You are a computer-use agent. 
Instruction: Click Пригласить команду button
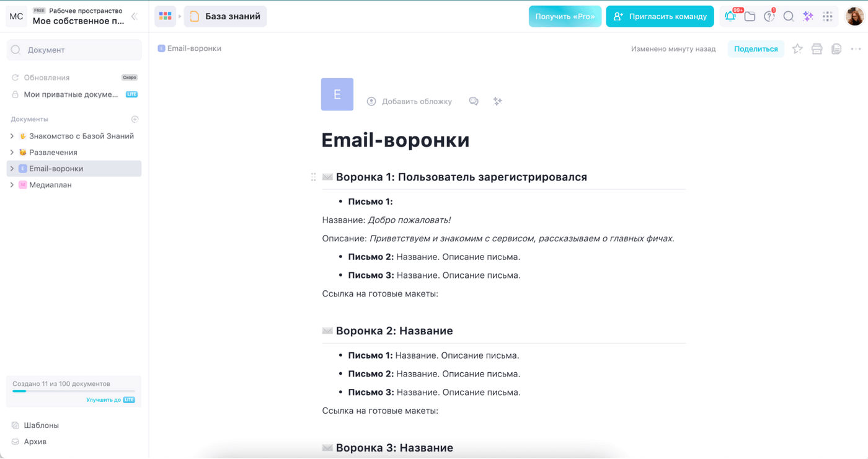point(660,17)
